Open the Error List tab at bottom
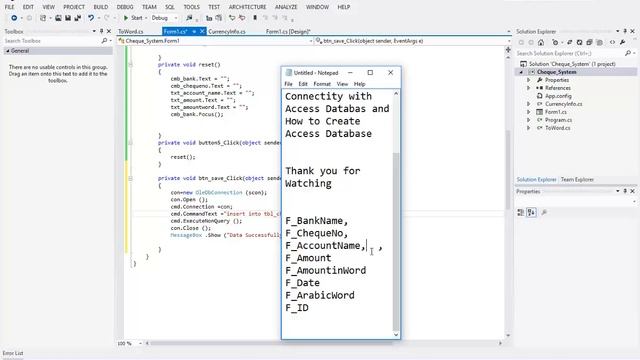This screenshot has width=640, height=360. [13, 353]
